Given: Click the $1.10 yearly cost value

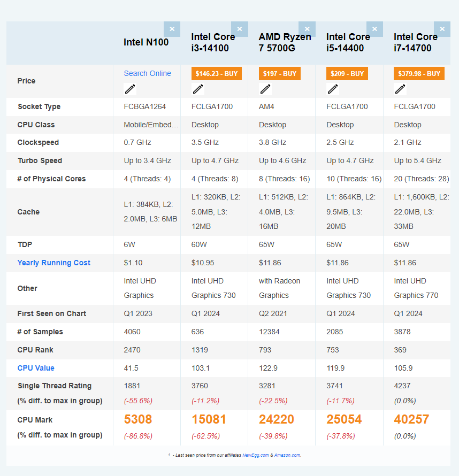Looking at the screenshot, I should 133,263.
